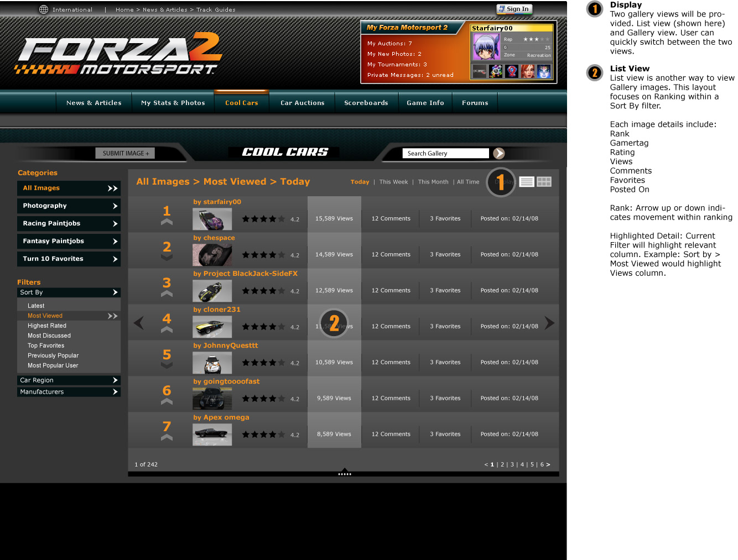The height and width of the screenshot is (560, 738).
Task: Switch to list view display icon
Action: point(527,182)
